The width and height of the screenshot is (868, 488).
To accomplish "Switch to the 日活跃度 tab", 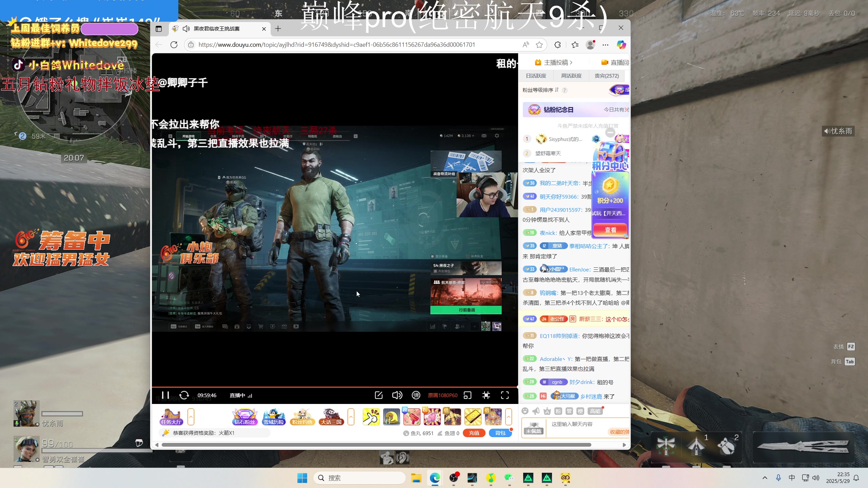I will tap(536, 76).
